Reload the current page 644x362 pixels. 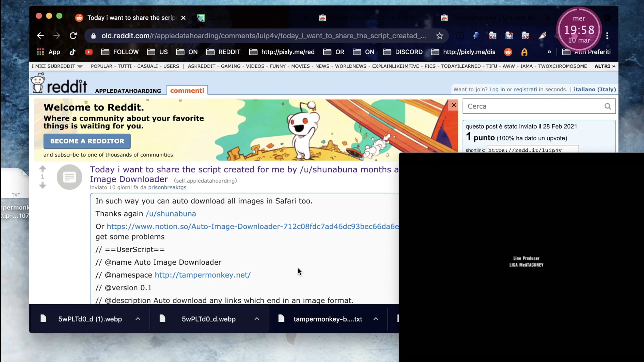[x=73, y=36]
